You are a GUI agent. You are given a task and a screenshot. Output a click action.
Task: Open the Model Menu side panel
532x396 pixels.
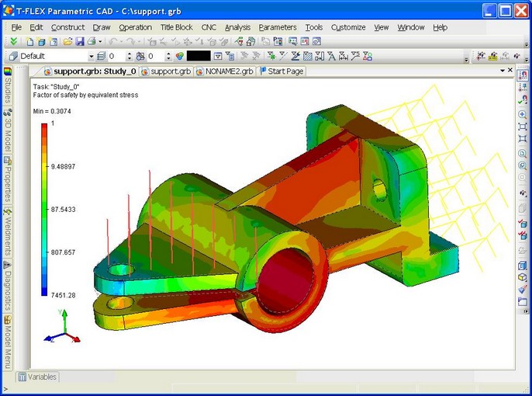click(8, 342)
